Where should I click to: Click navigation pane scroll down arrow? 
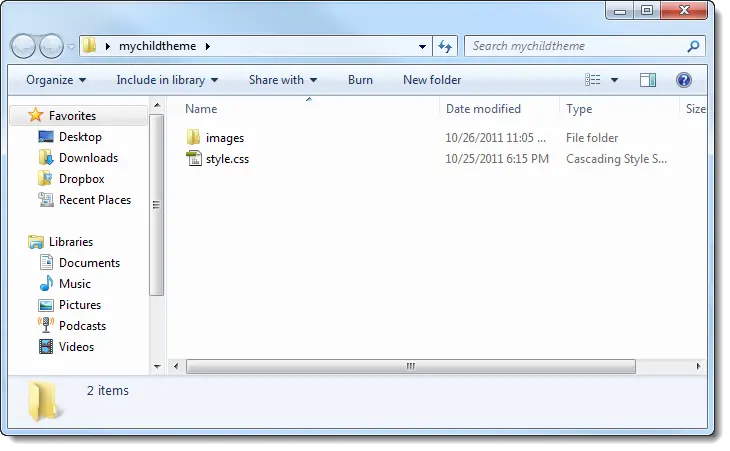click(157, 367)
